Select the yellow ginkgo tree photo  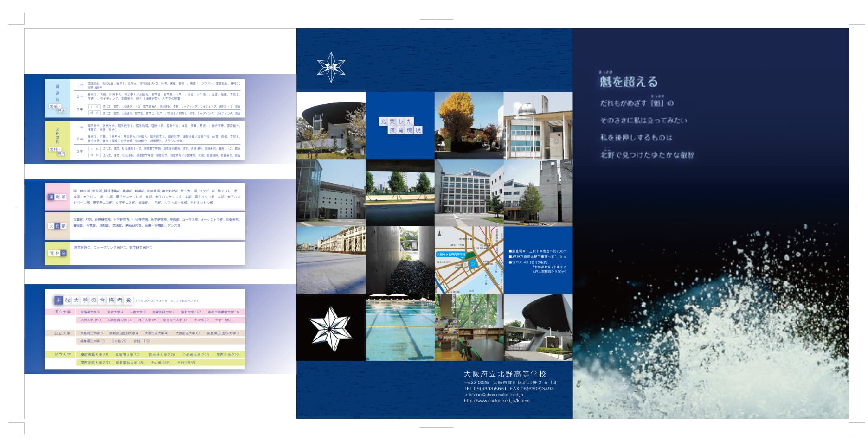tap(469, 125)
